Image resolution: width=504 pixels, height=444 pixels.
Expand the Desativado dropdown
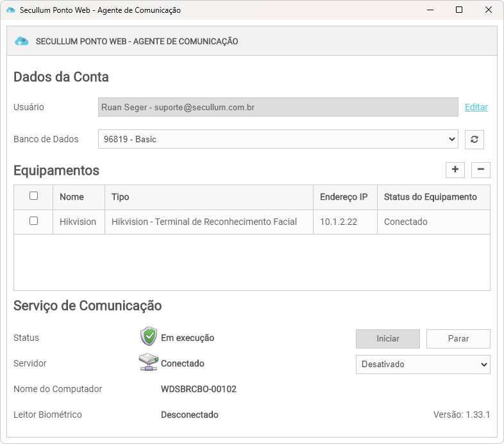point(423,364)
